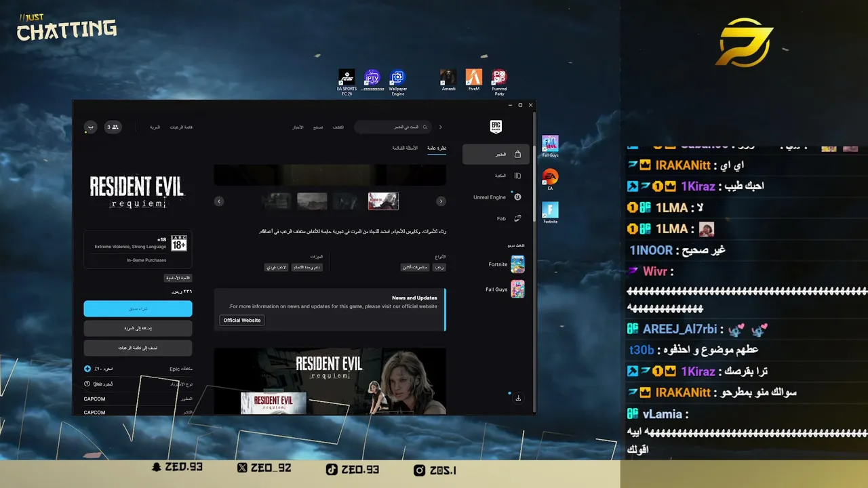Open Unreal Engine in Epic sidebar
The height and width of the screenshot is (488, 868).
pyautogui.click(x=496, y=197)
